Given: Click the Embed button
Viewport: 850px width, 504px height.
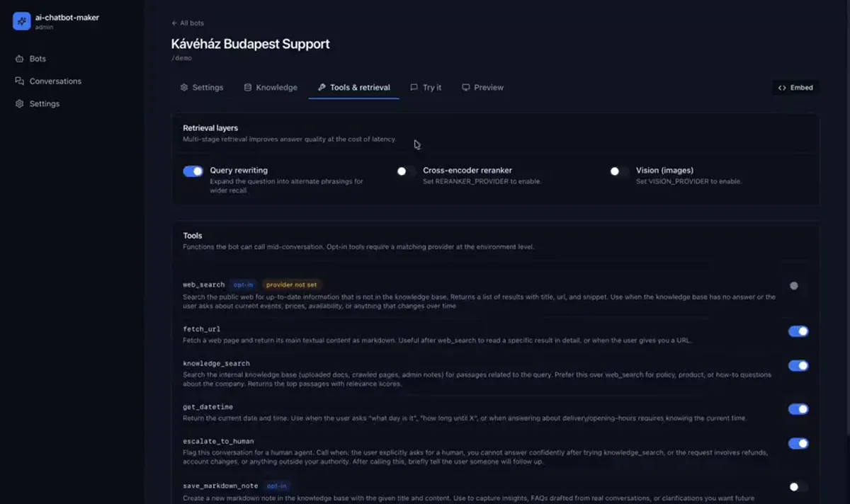Looking at the screenshot, I should point(795,88).
